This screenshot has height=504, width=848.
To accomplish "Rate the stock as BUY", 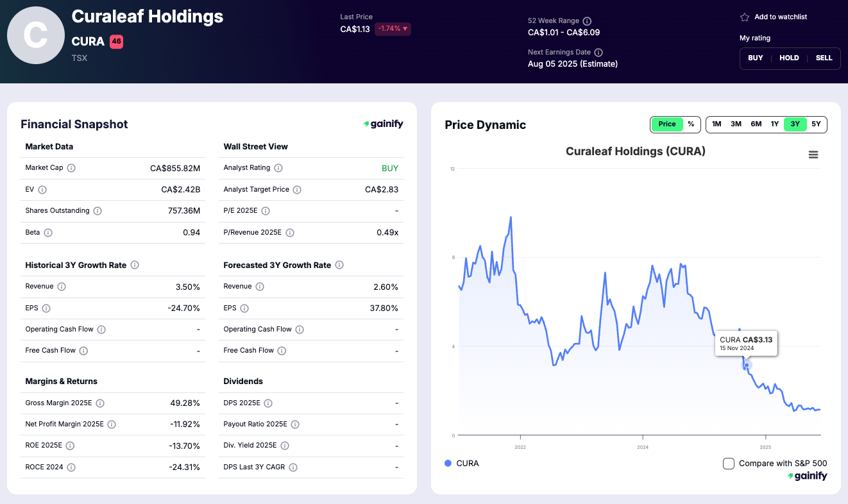I will pos(756,58).
